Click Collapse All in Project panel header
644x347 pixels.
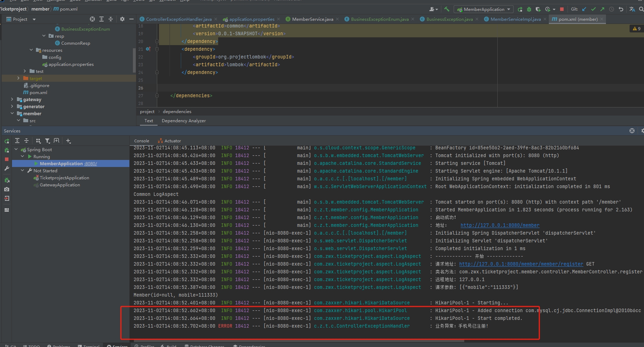[x=111, y=19]
